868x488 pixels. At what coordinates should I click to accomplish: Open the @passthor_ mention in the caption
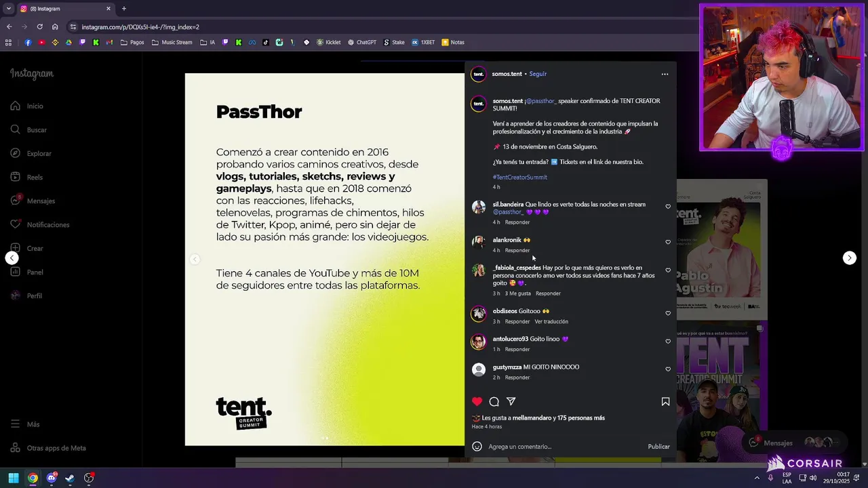coord(540,101)
